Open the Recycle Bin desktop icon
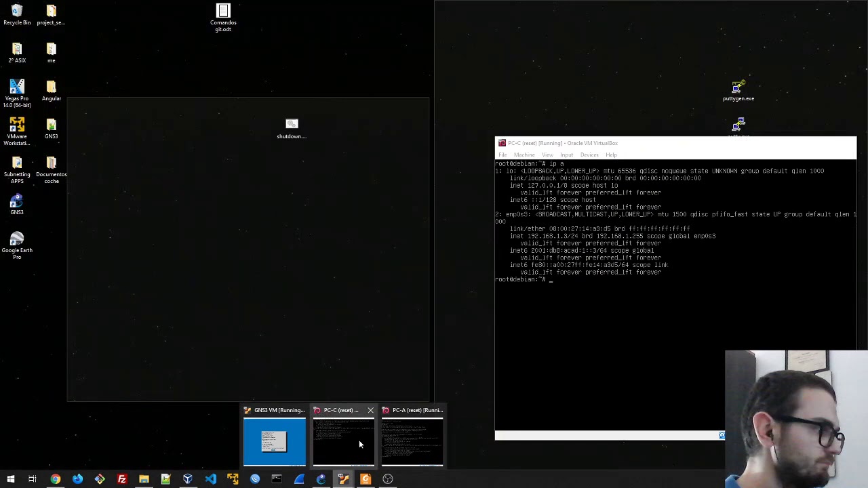Viewport: 868px width, 488px height. pyautogui.click(x=17, y=14)
